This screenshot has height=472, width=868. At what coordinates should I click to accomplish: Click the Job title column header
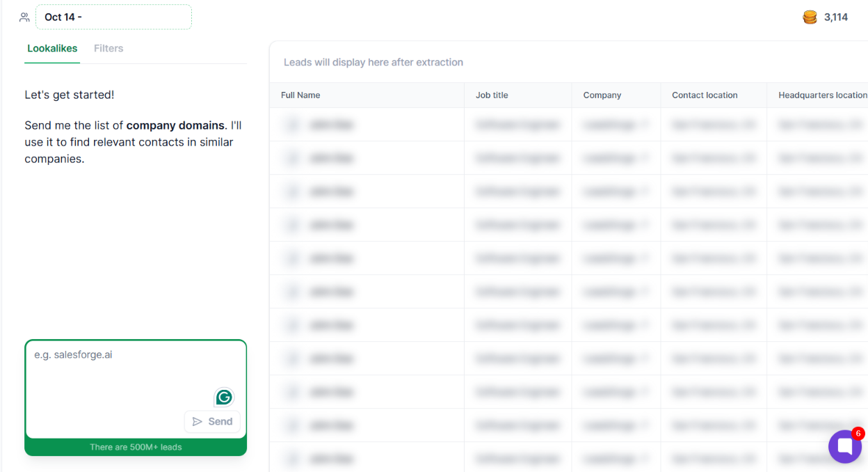point(492,95)
